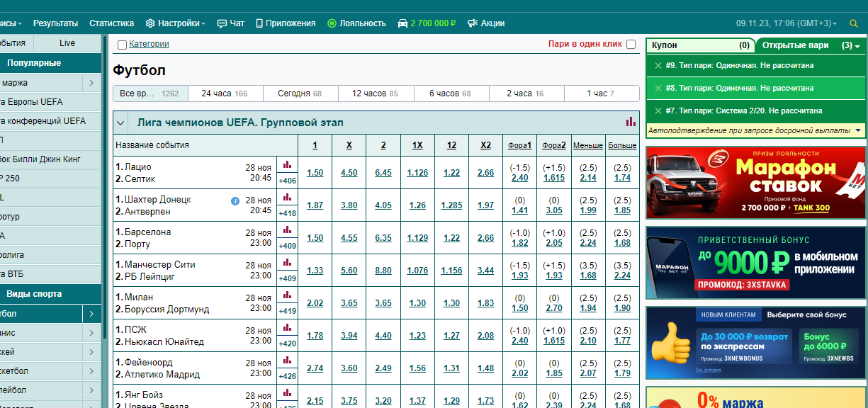The image size is (868, 408).
Task: Select ПСЖ handicap odds 2.40
Action: click(519, 341)
